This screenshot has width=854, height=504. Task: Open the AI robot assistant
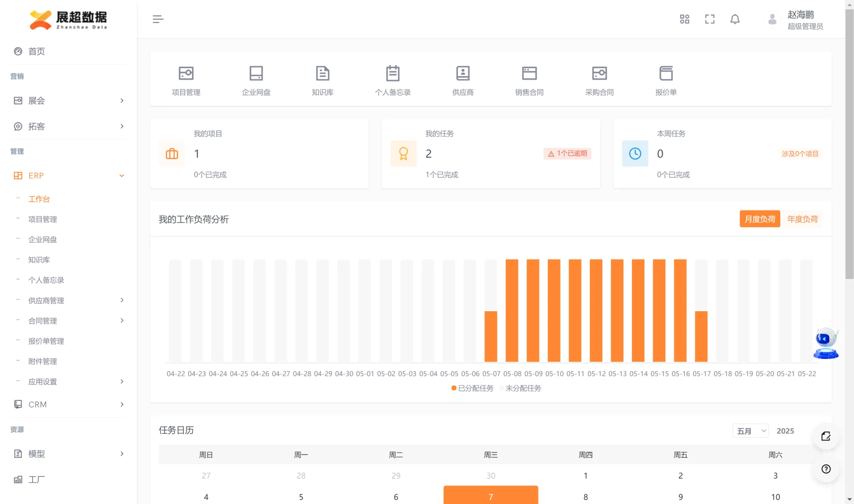click(x=826, y=343)
